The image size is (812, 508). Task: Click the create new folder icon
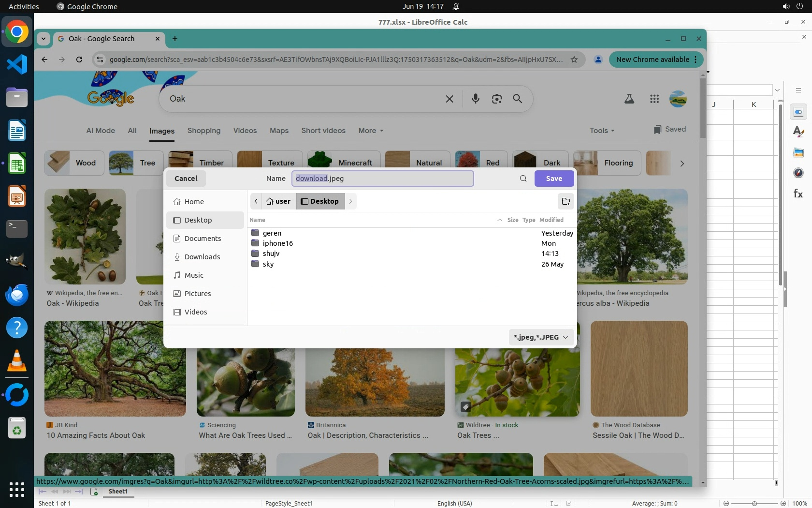pyautogui.click(x=565, y=201)
